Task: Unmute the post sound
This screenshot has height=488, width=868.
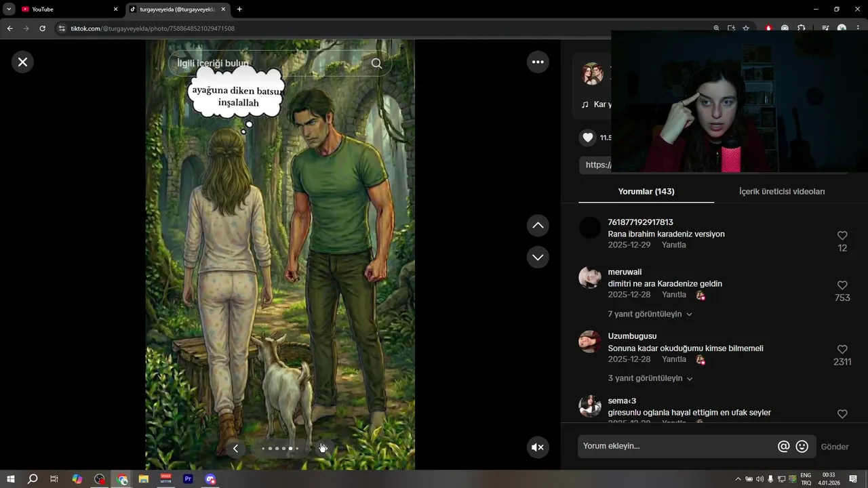Action: [538, 447]
